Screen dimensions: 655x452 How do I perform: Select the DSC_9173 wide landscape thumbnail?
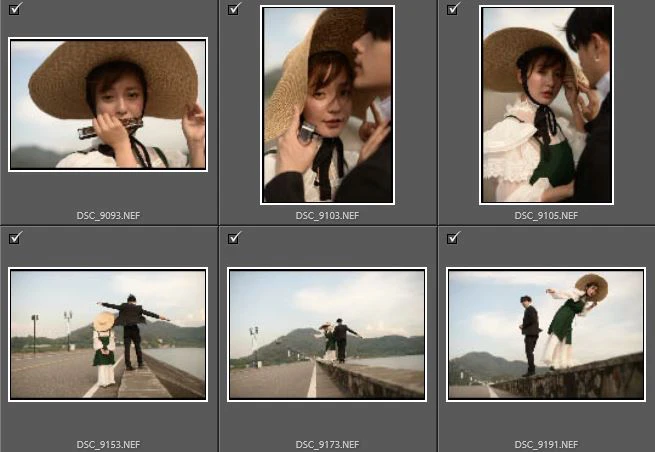[x=327, y=334]
